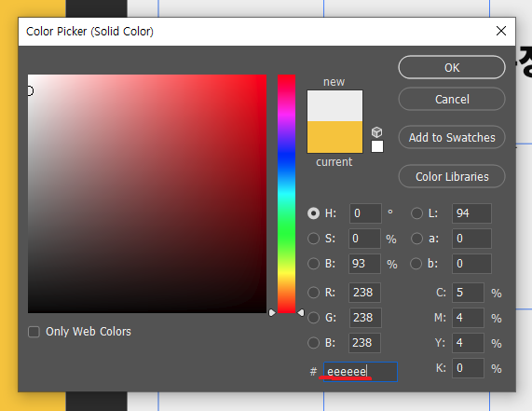
Task: Click the hue input field
Action: coord(365,213)
